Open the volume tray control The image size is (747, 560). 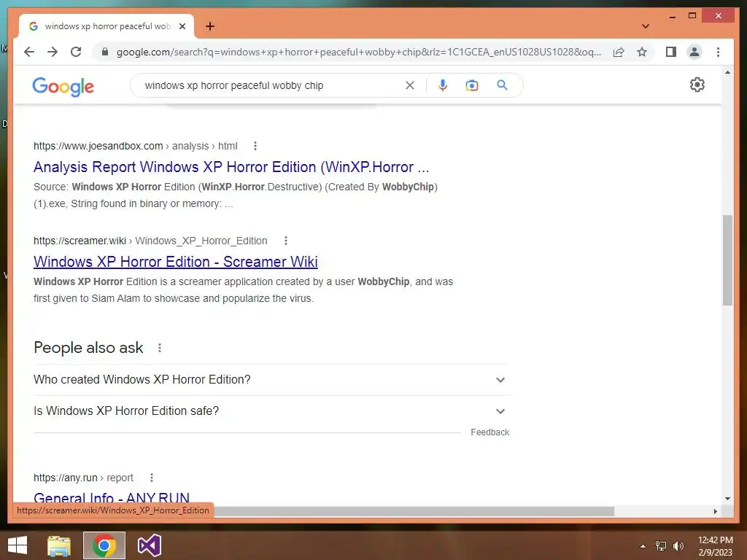[x=678, y=546]
